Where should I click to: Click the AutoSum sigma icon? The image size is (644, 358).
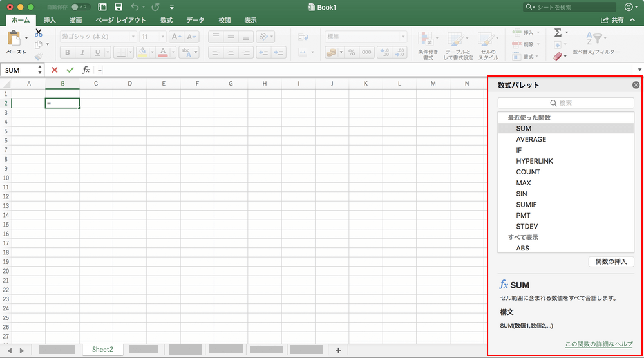click(x=558, y=32)
